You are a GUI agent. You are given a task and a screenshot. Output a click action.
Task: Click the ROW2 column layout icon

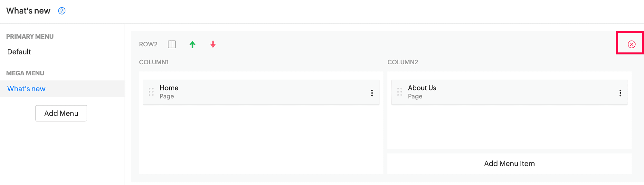pyautogui.click(x=172, y=44)
